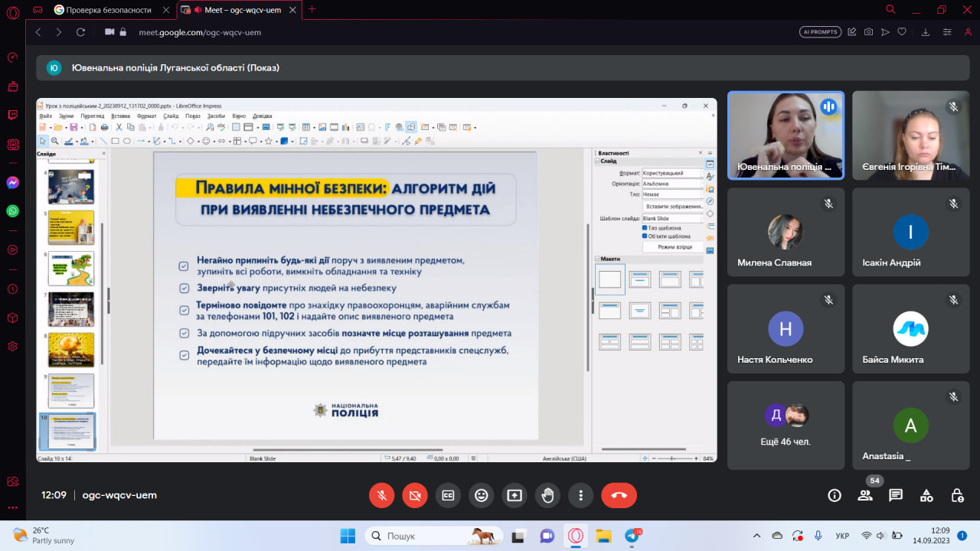The width and height of the screenshot is (980, 551).
Task: Switch to Проверка безопасности browser tab
Action: (107, 9)
